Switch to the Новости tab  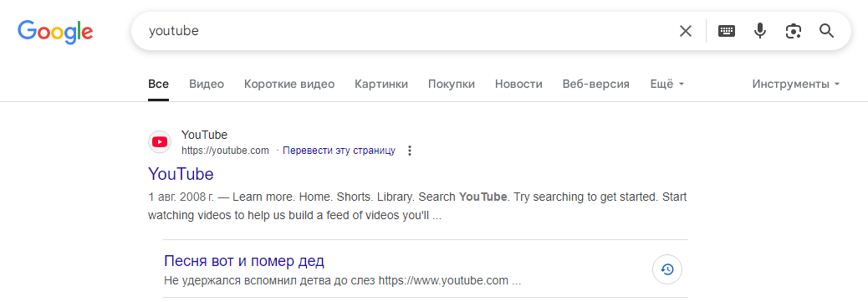tap(518, 84)
